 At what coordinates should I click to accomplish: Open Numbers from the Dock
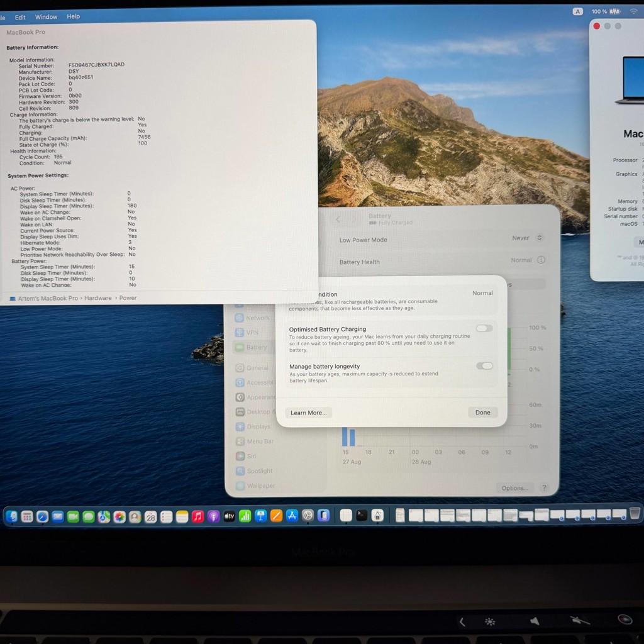245,516
